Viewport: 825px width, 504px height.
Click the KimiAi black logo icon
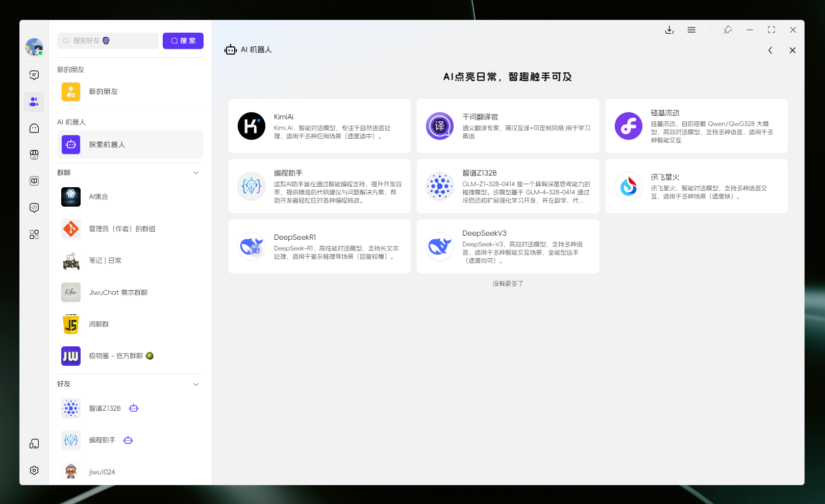point(252,126)
